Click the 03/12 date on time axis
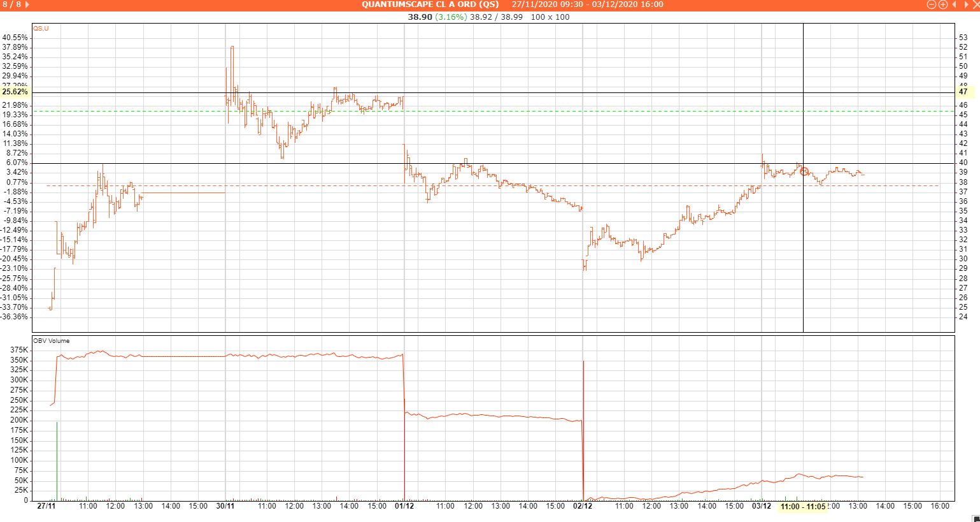The width and height of the screenshot is (980, 522). (x=762, y=506)
